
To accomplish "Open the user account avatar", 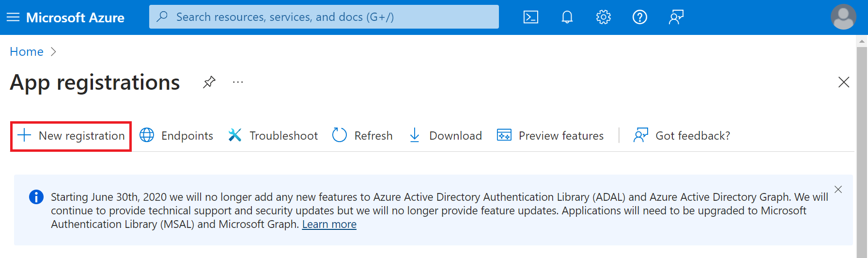I will 843,17.
